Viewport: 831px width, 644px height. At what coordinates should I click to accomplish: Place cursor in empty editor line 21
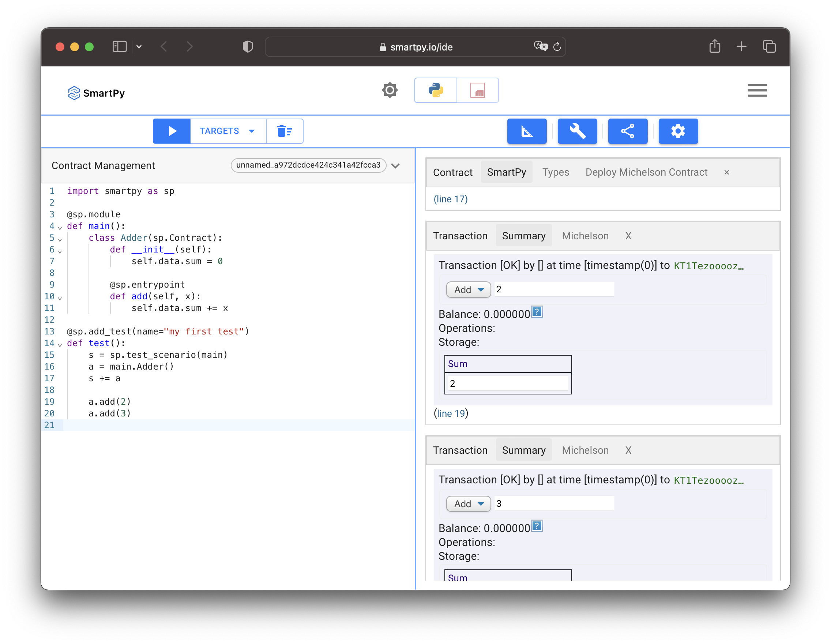[x=238, y=425]
